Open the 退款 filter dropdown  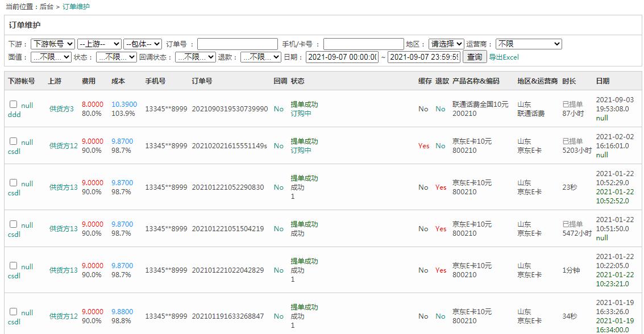[x=261, y=57]
